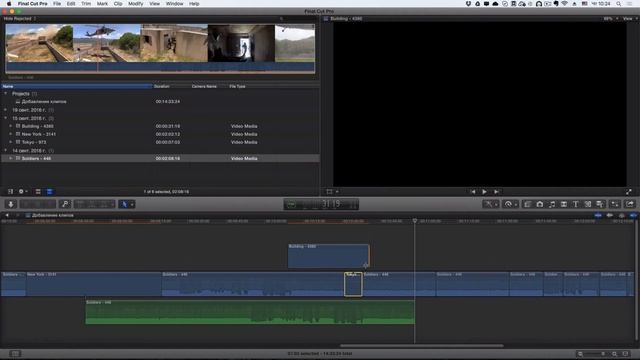Open viewer View options menu
Viewport: 640px width, 360px height.
pyautogui.click(x=630, y=18)
